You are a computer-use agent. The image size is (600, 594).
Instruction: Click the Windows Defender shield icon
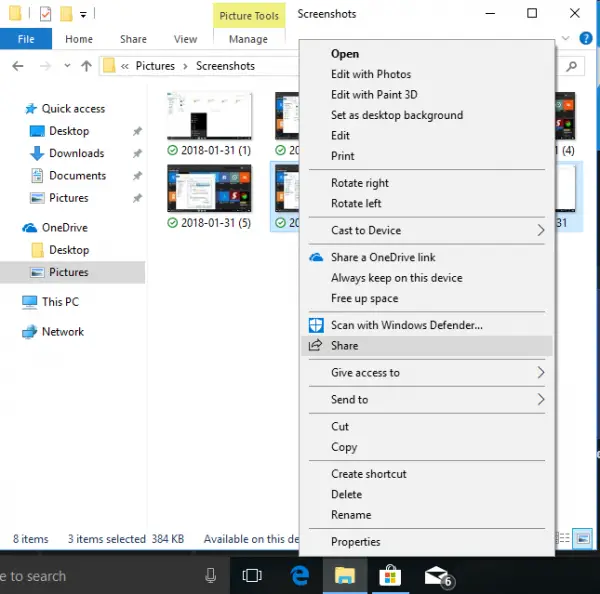tap(316, 325)
